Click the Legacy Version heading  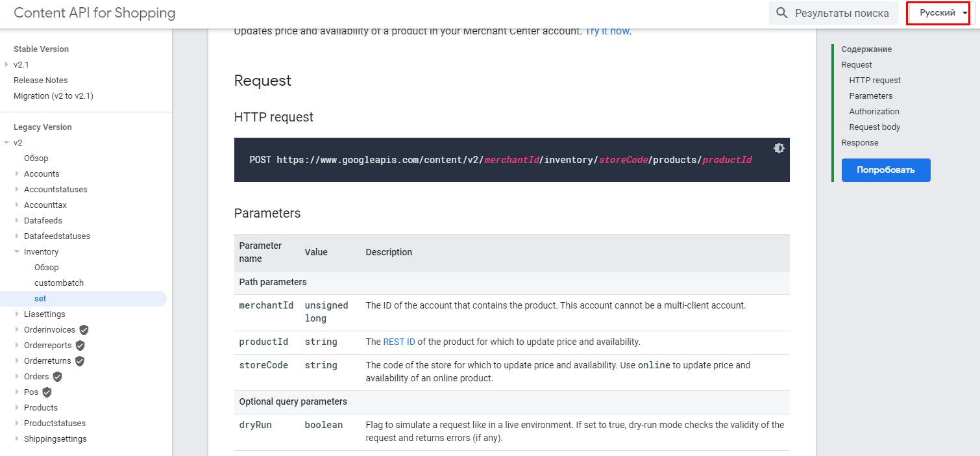click(43, 127)
